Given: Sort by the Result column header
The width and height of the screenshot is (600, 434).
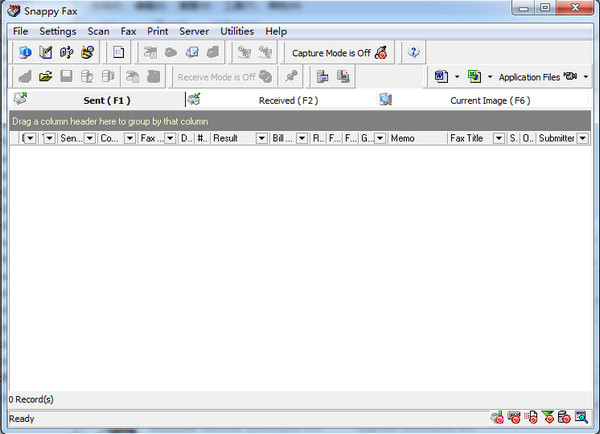Looking at the screenshot, I should (x=225, y=138).
